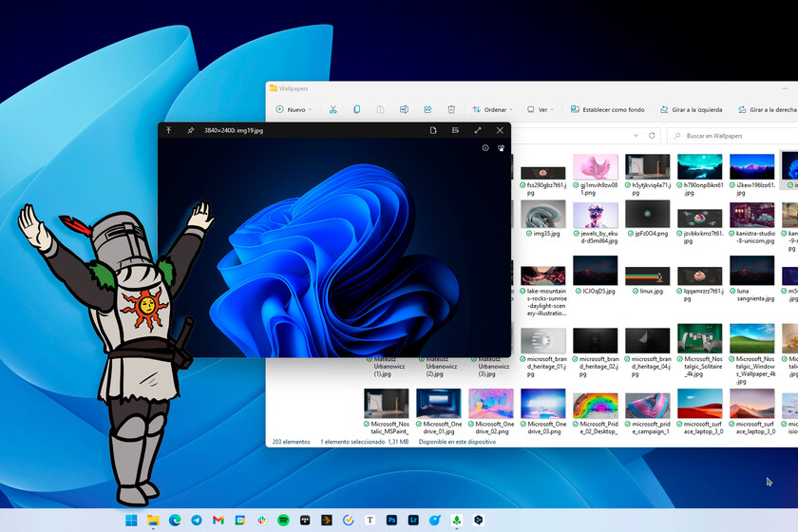The image size is (798, 532).
Task: Select the Microsoft_Nostalgic_Solitaire_4k.jpg thumbnail
Action: (x=700, y=338)
